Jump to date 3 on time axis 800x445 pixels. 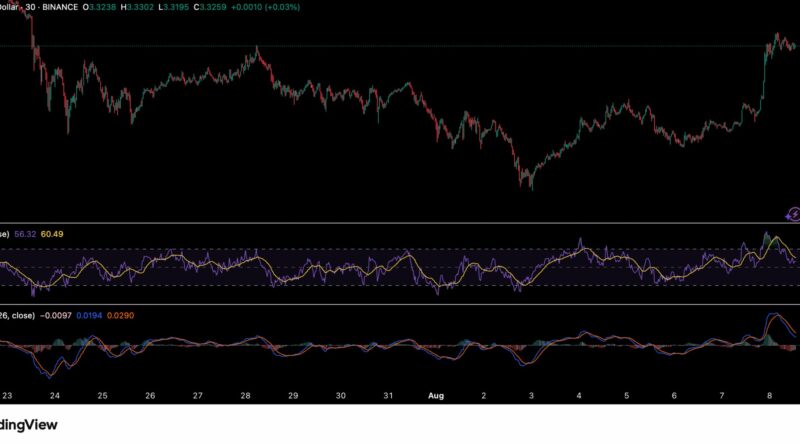[531, 395]
